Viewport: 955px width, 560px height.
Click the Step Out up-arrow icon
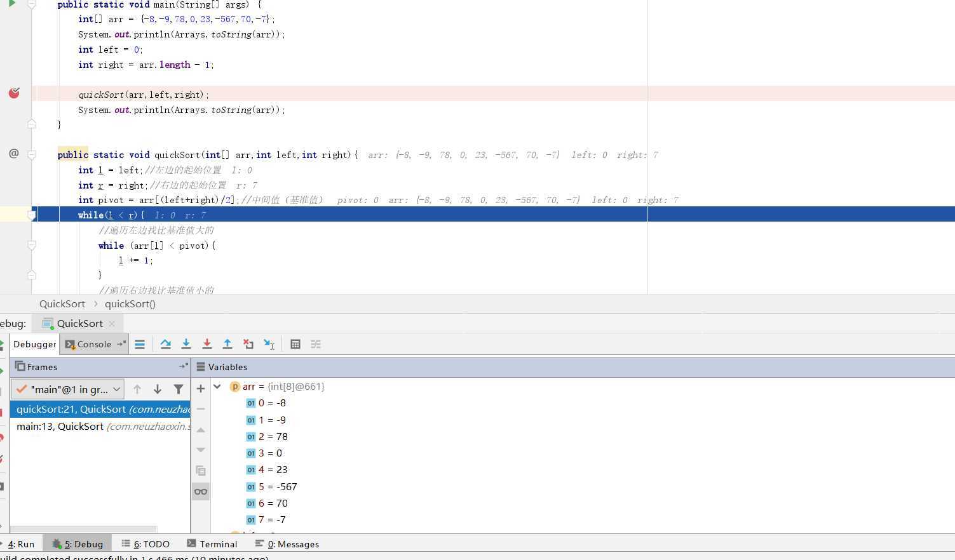pyautogui.click(x=227, y=344)
